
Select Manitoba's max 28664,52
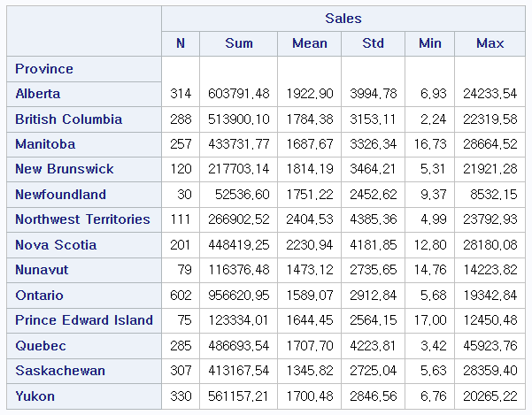tap(490, 144)
